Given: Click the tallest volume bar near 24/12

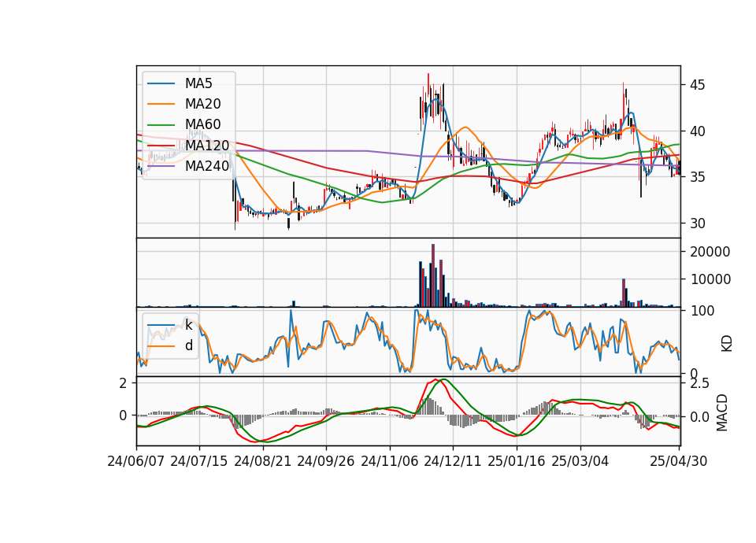Looking at the screenshot, I should pyautogui.click(x=433, y=275).
